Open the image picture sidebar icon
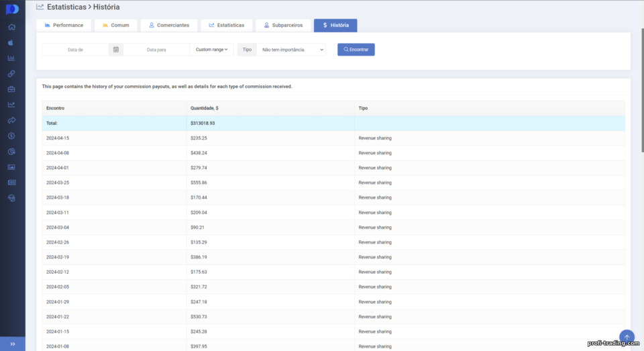Screen dimensions: 644x351 click(11, 167)
